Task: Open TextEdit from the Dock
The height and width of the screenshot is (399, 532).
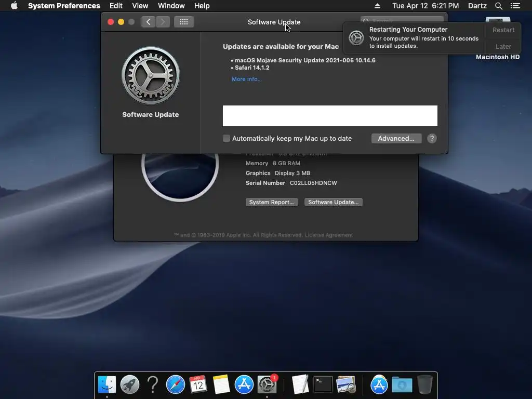Action: coord(300,384)
